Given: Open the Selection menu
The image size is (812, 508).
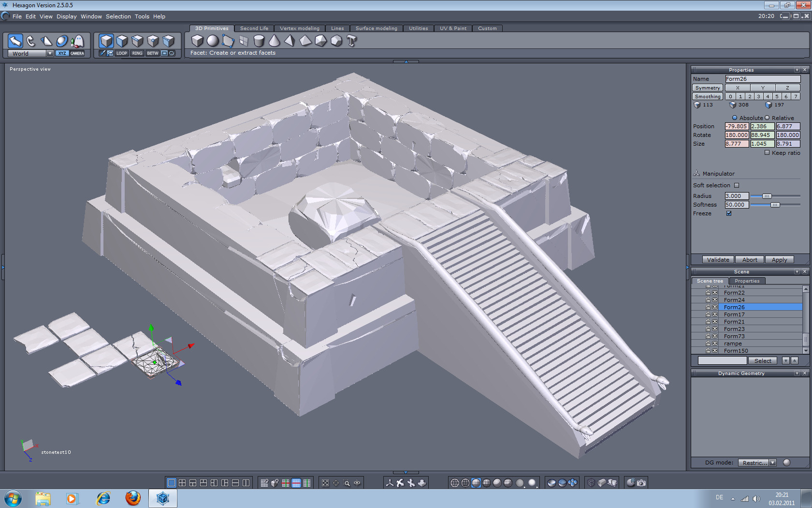Looking at the screenshot, I should tap(118, 16).
